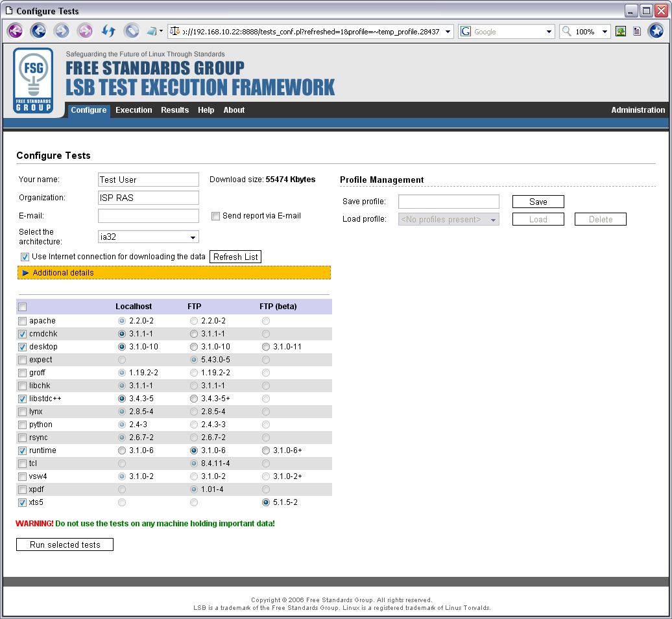Click the round button between Reload and Wand

coord(132,31)
